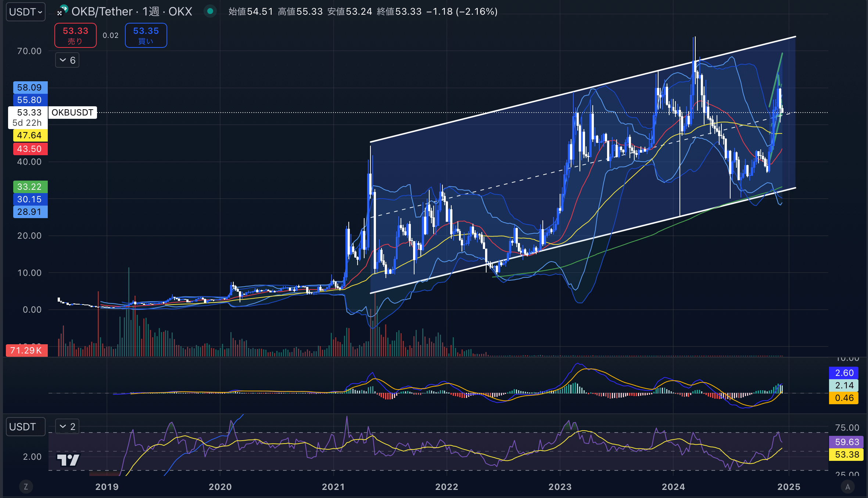Click the 10.00 price axis label
Viewport: 868px width, 498px height.
tap(29, 273)
